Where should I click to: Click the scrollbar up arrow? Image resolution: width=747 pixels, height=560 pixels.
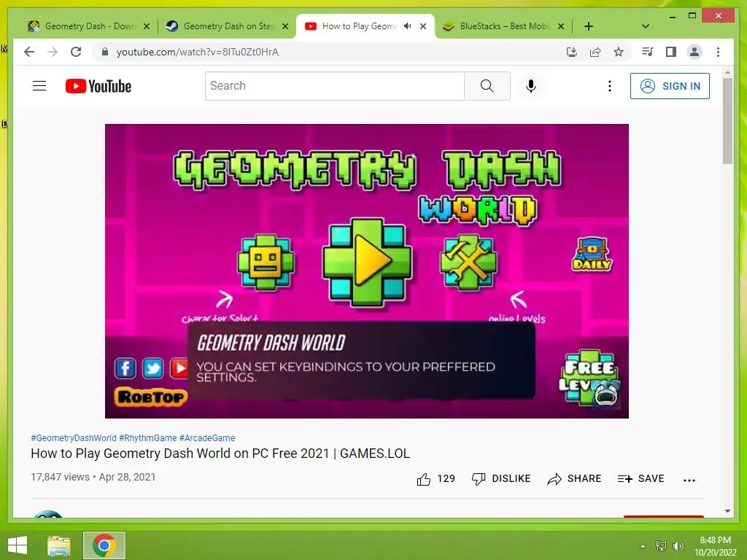(727, 72)
